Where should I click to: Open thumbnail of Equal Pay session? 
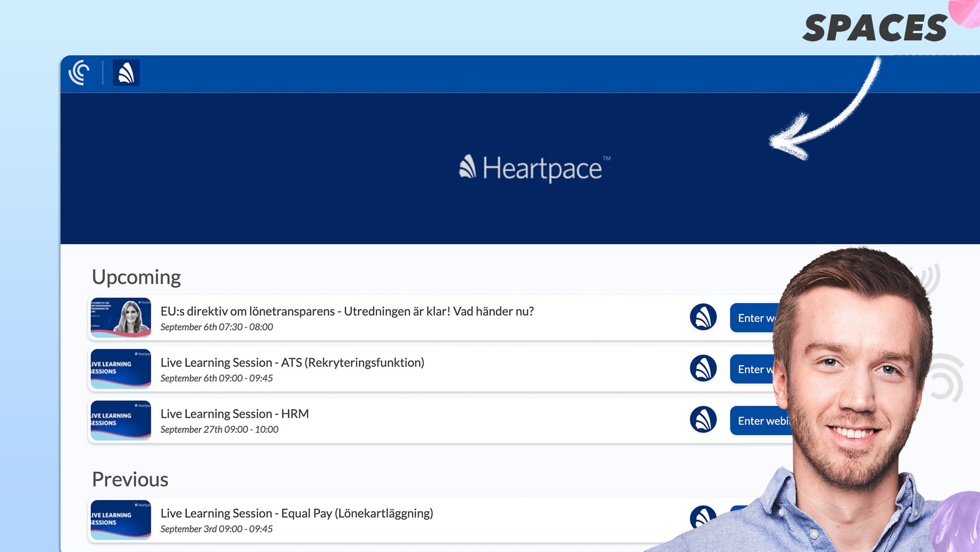click(x=121, y=519)
